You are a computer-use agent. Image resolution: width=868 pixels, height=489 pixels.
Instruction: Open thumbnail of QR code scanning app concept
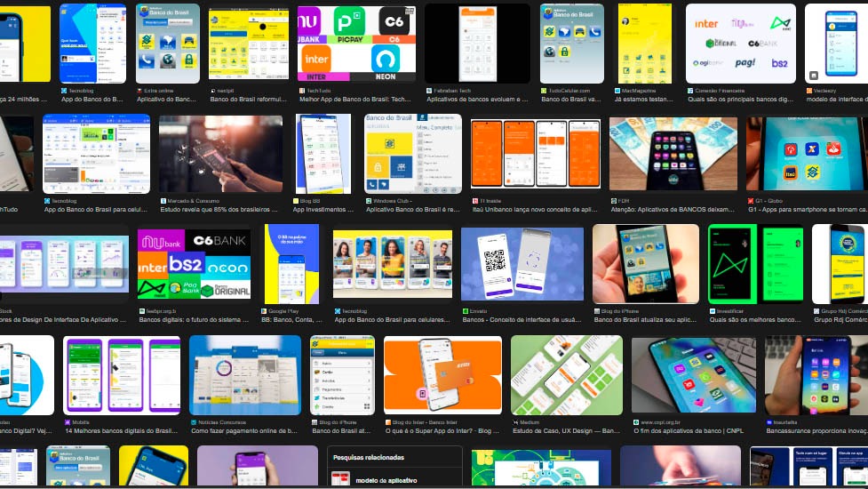522,264
